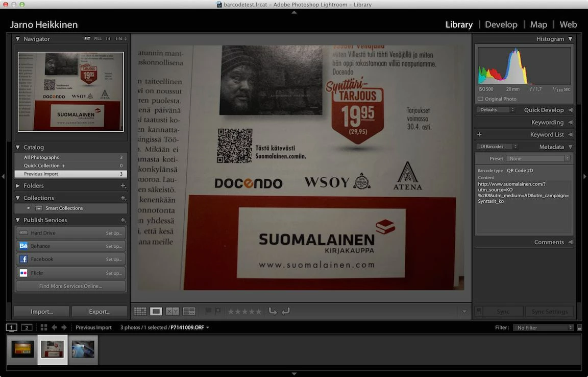Open LR Barcodes metadata set dropdown
The width and height of the screenshot is (588, 377).
(x=497, y=147)
